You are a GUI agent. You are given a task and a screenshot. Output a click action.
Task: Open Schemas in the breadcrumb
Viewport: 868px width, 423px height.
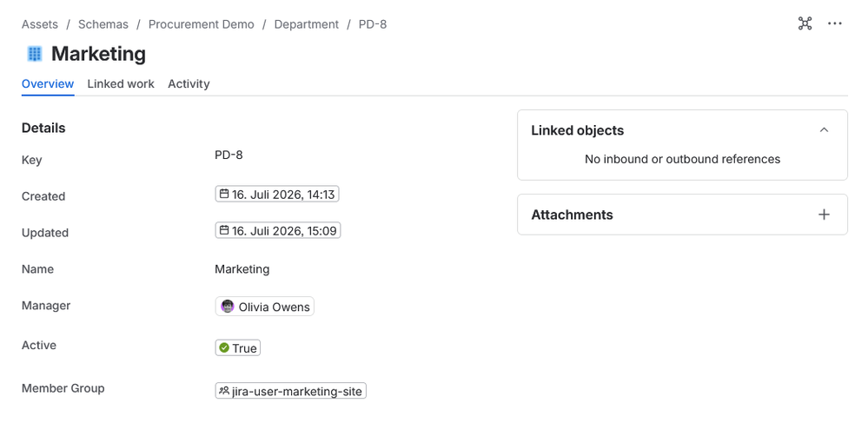tap(103, 24)
